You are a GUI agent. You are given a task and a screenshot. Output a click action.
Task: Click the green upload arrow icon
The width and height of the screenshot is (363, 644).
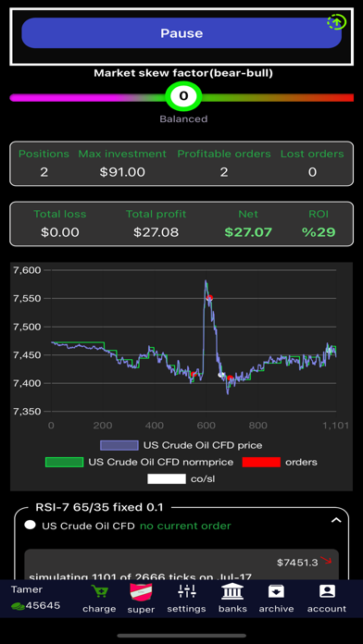tap(337, 22)
